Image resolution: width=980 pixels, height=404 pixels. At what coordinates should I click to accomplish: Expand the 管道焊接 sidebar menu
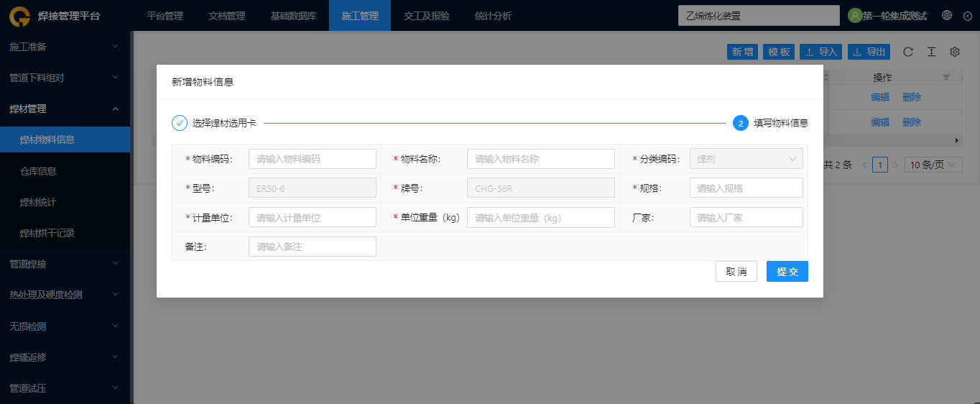coord(65,264)
